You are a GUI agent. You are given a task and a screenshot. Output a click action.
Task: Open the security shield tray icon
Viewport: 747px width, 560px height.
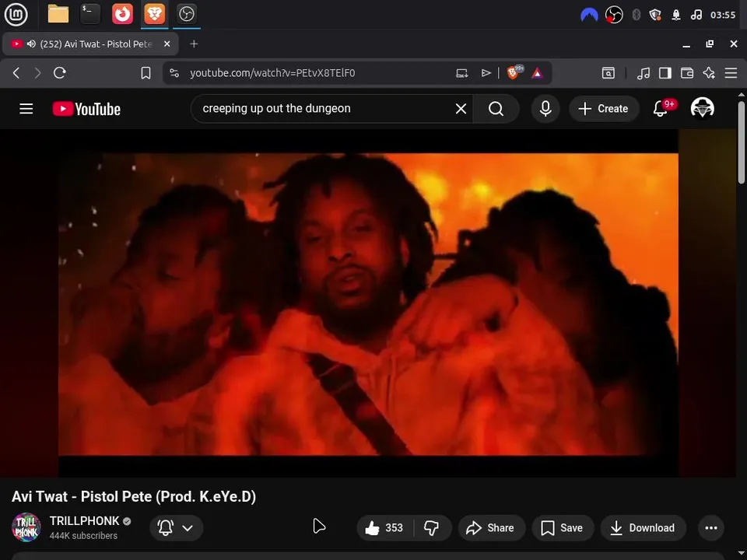click(x=655, y=15)
